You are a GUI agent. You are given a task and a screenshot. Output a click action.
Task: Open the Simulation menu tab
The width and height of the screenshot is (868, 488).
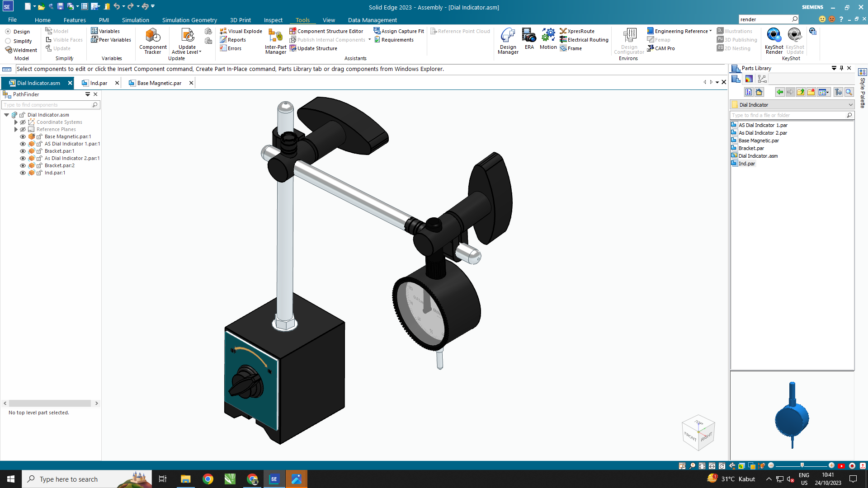[135, 20]
